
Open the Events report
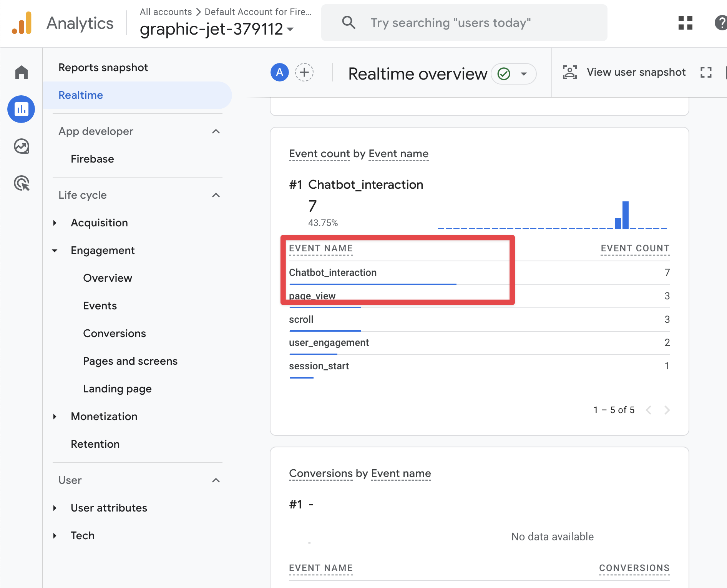pyautogui.click(x=100, y=306)
